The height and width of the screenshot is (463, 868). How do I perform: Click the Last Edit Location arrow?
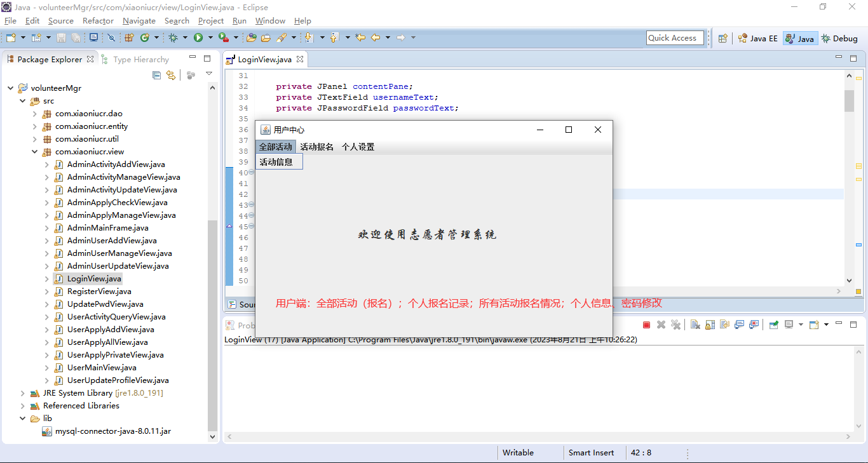coord(360,37)
